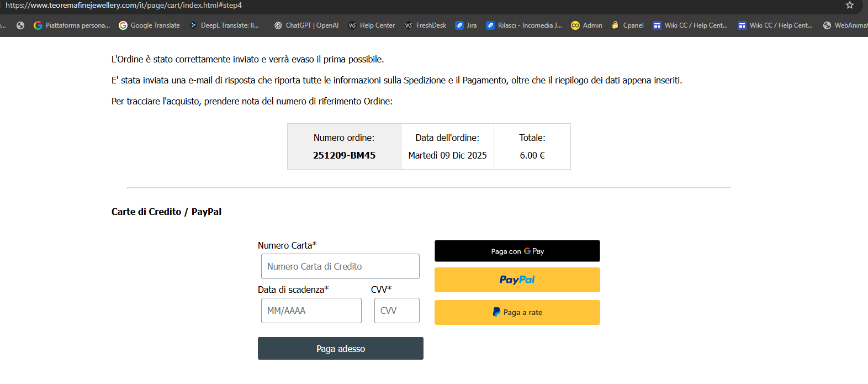Viewport: 868px width, 384px height.
Task: Open the FreshDesk bookmark
Action: (x=425, y=25)
